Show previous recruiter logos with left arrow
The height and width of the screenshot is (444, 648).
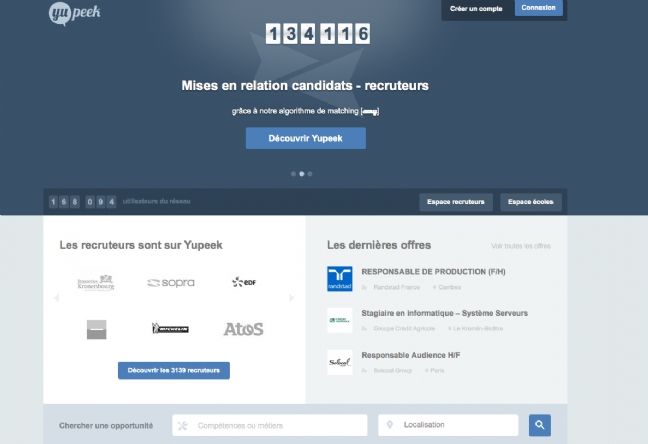pyautogui.click(x=57, y=298)
